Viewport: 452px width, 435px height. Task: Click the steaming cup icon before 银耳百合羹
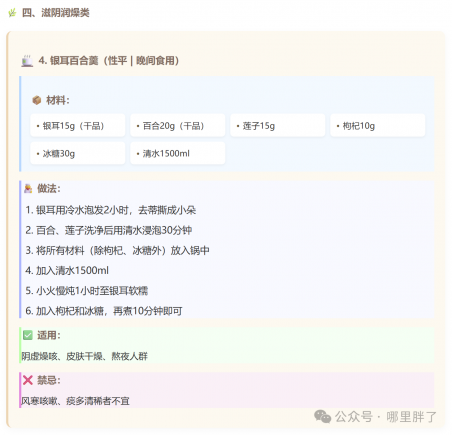tap(27, 61)
